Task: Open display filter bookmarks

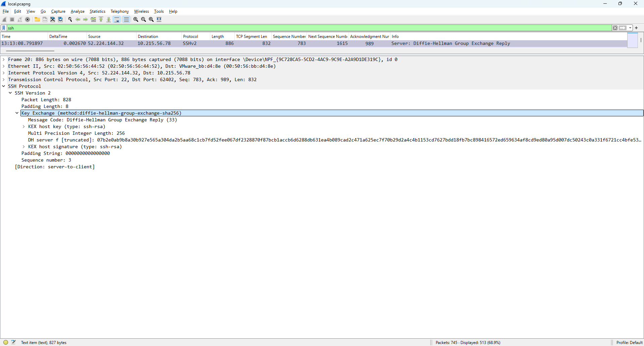Action: click(4, 28)
